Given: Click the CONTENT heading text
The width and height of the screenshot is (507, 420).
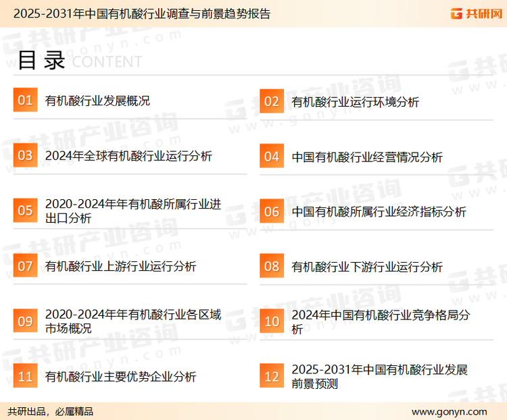Looking at the screenshot, I should [x=107, y=61].
